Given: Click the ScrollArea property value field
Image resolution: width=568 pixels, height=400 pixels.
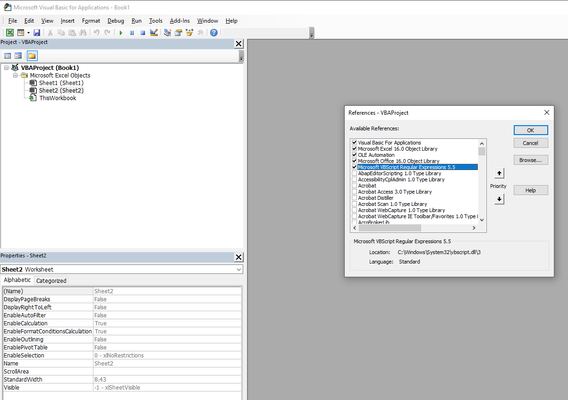Looking at the screenshot, I should coord(167,372).
